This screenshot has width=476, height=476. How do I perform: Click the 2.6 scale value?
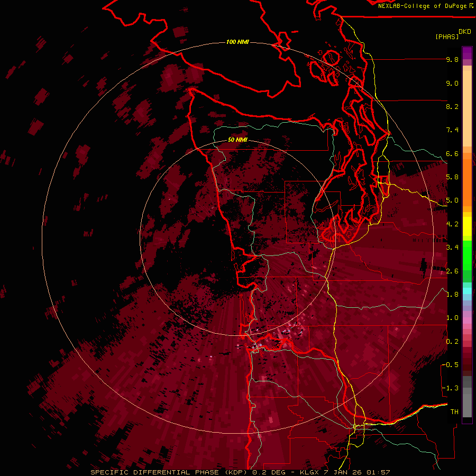coord(452,271)
